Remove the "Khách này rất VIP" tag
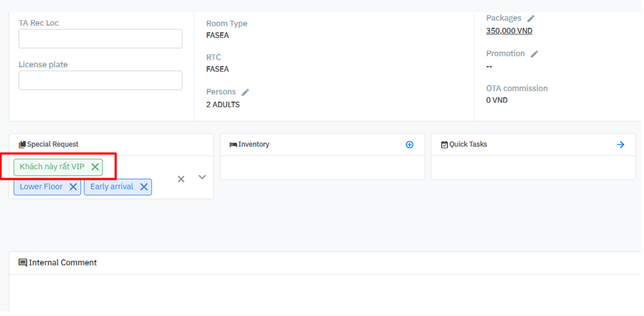644x316 pixels. pyautogui.click(x=95, y=167)
